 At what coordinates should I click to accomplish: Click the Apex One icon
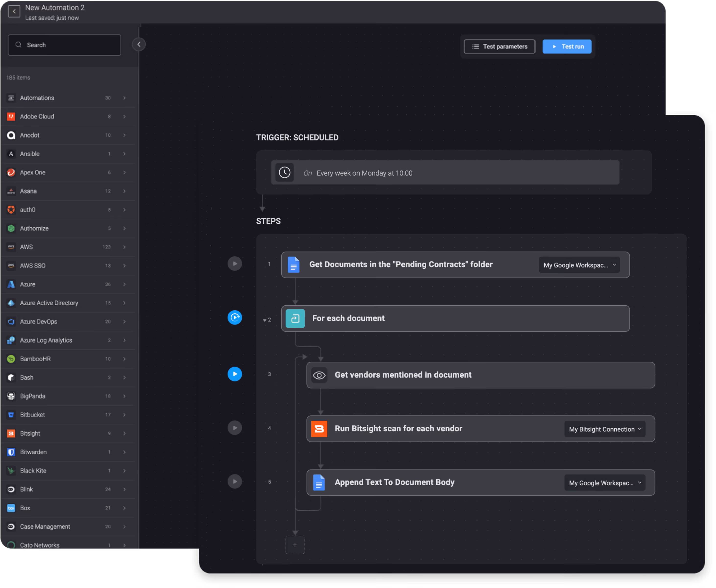point(11,173)
